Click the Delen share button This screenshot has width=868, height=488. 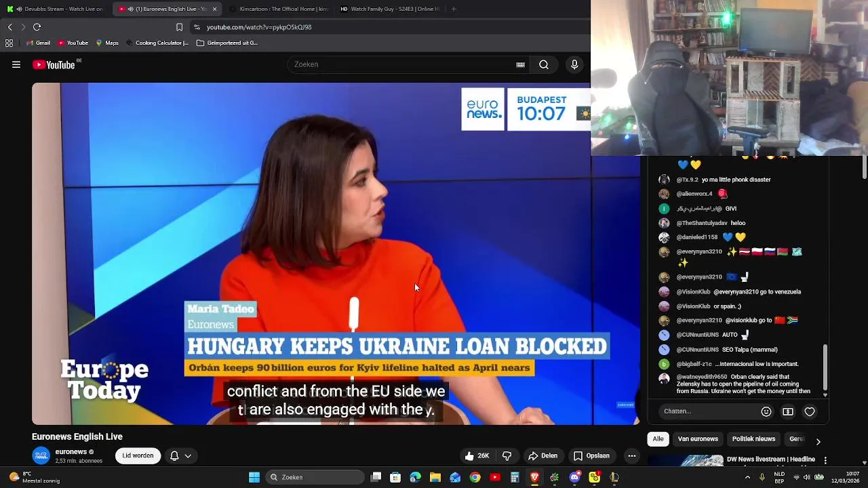coord(543,455)
